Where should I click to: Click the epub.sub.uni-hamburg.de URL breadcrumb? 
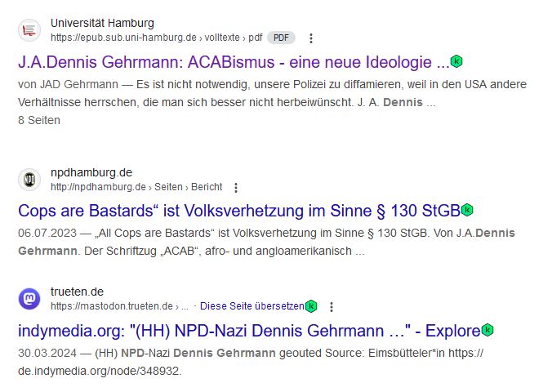155,38
